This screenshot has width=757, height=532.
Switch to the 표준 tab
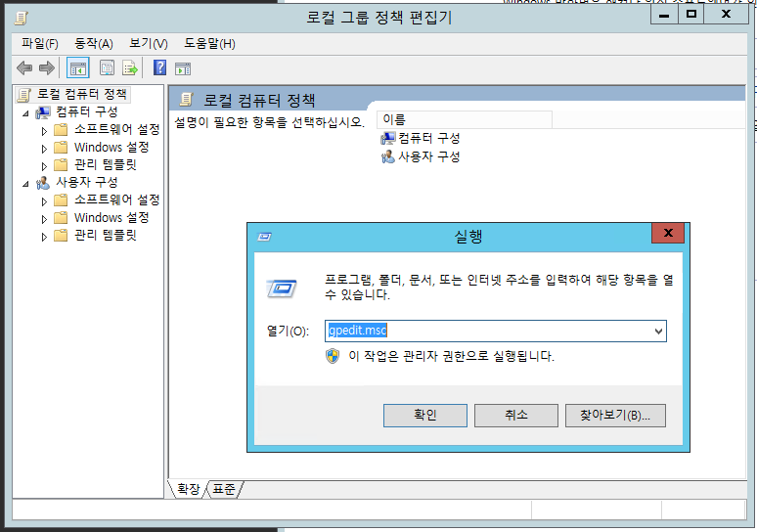pyautogui.click(x=224, y=489)
